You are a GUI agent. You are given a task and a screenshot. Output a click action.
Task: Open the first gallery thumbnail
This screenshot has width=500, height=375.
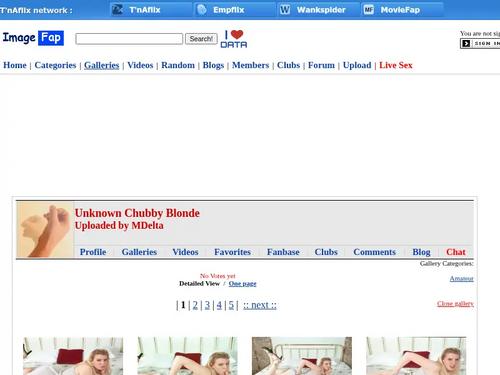click(73, 356)
